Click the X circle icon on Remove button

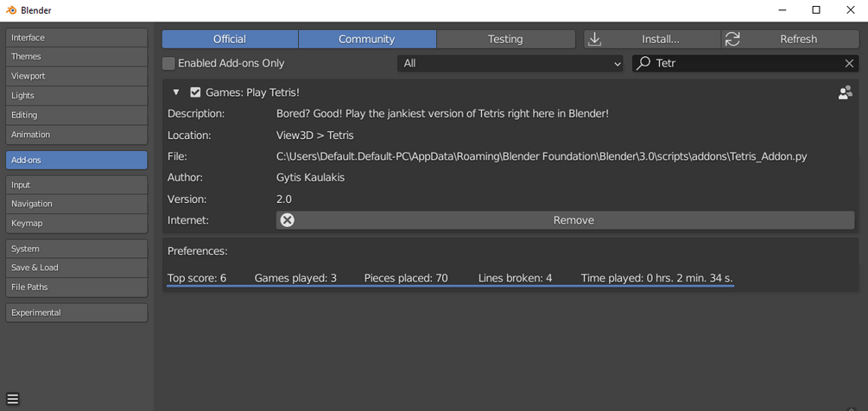(x=288, y=220)
